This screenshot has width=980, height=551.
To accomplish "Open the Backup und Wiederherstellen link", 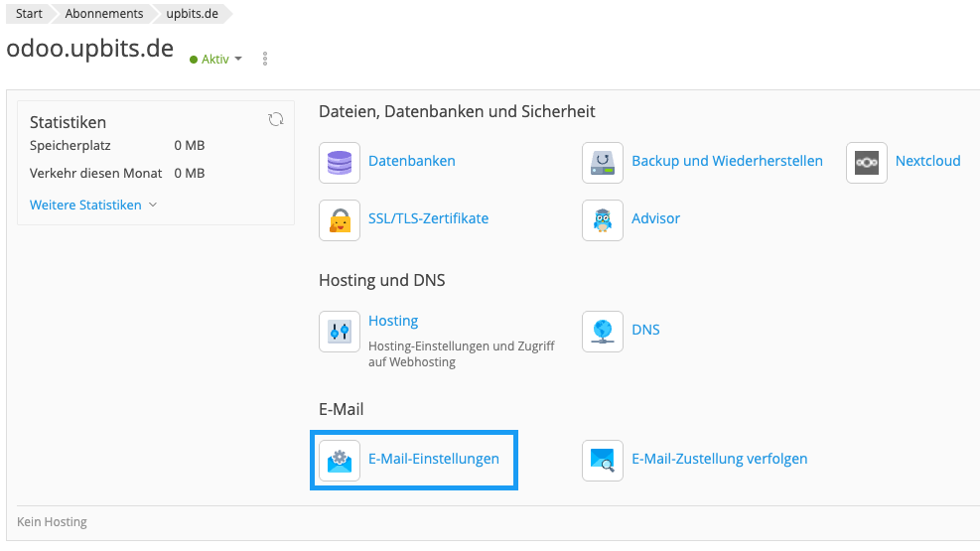I will pos(727,161).
